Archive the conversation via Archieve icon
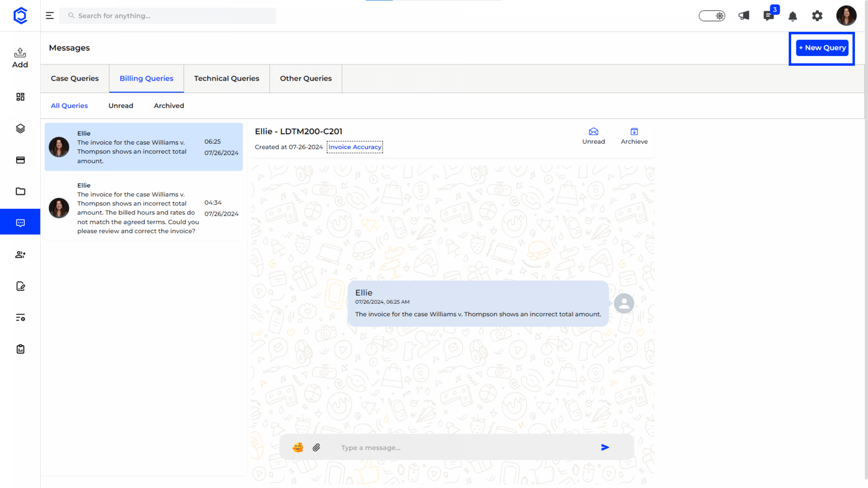868x488 pixels. click(x=634, y=136)
